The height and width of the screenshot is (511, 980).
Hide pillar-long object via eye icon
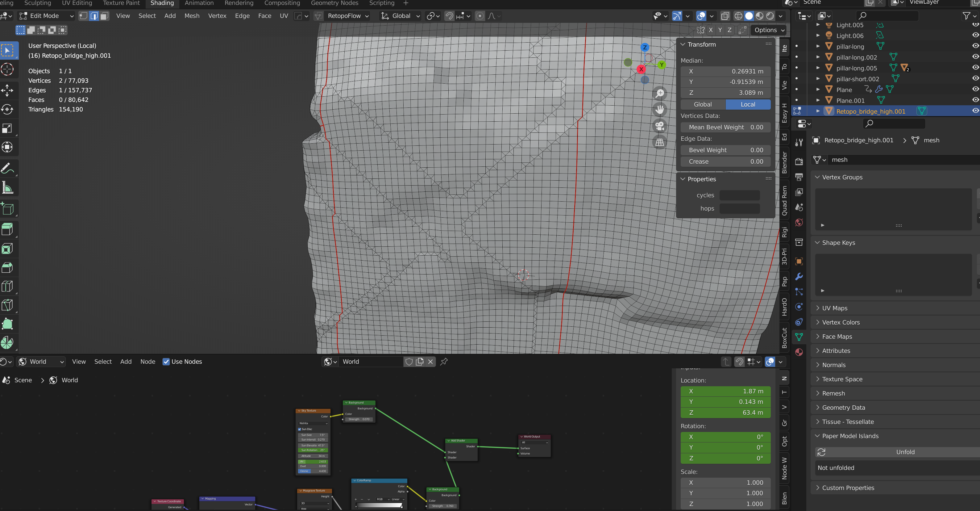coord(975,46)
